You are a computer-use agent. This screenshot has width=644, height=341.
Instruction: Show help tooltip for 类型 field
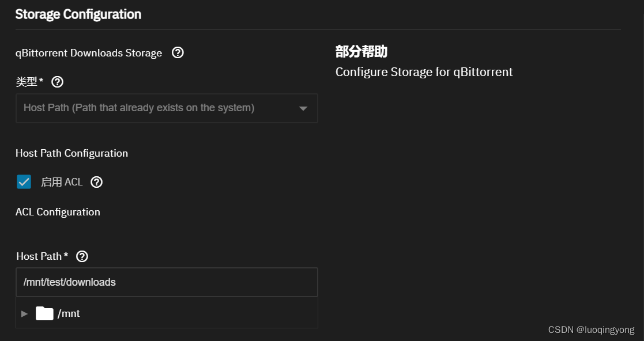(57, 82)
